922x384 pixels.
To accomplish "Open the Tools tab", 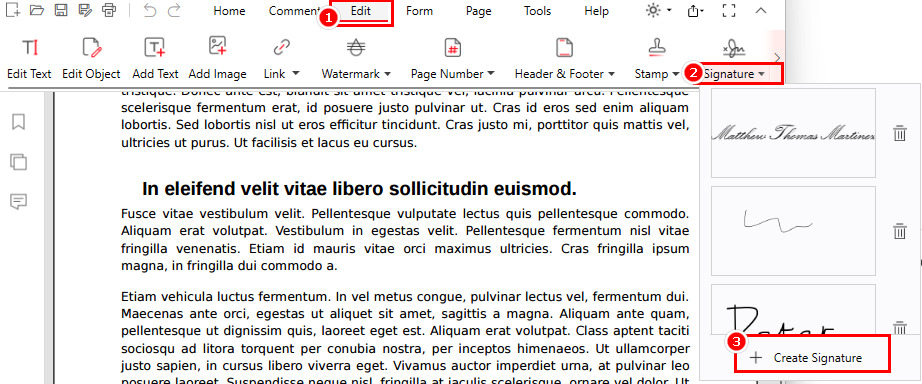I will click(x=537, y=11).
